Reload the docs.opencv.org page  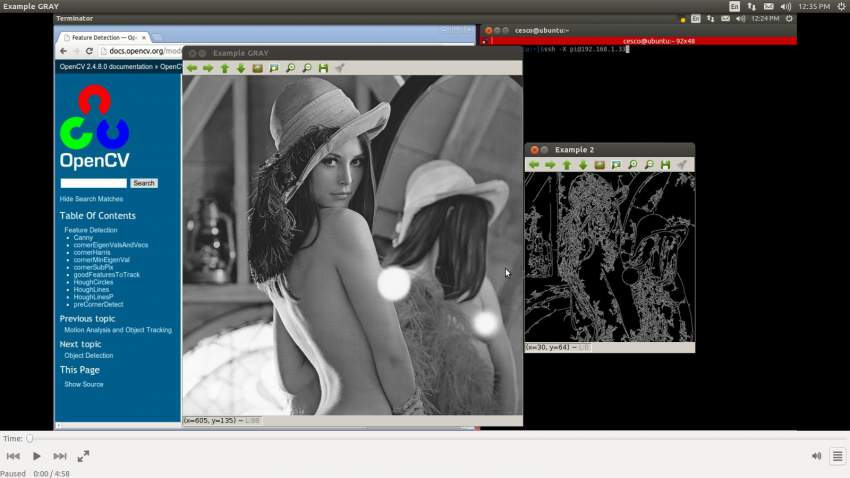pos(89,51)
